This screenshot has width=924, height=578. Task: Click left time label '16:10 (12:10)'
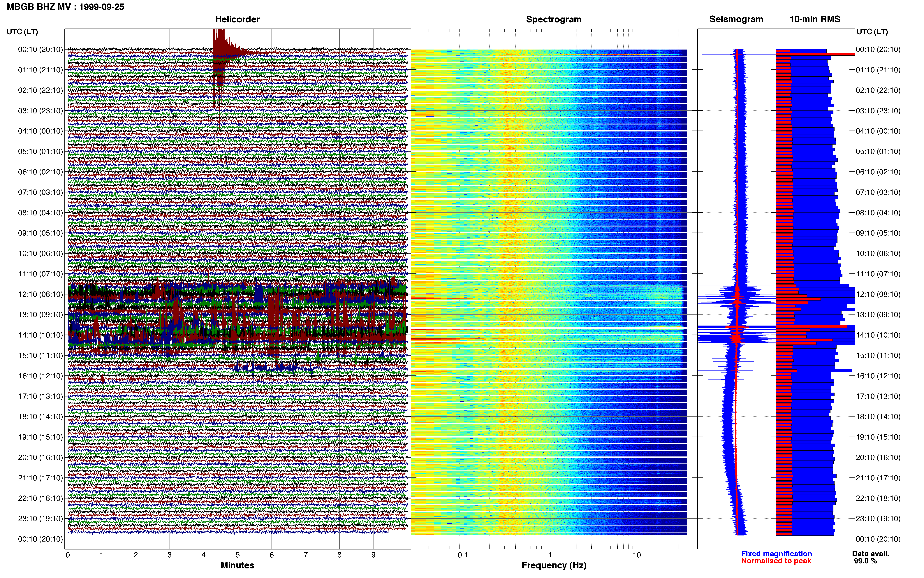(41, 376)
